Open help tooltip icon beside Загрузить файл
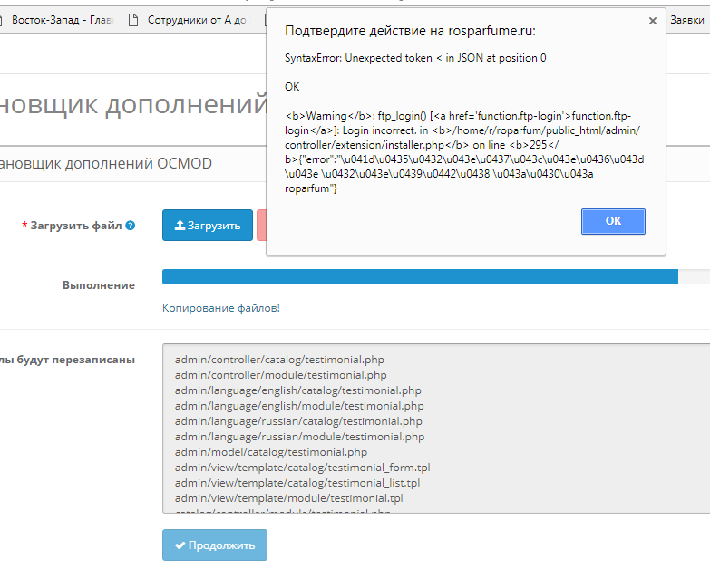Viewport: 710px width, 588px height. [130, 226]
